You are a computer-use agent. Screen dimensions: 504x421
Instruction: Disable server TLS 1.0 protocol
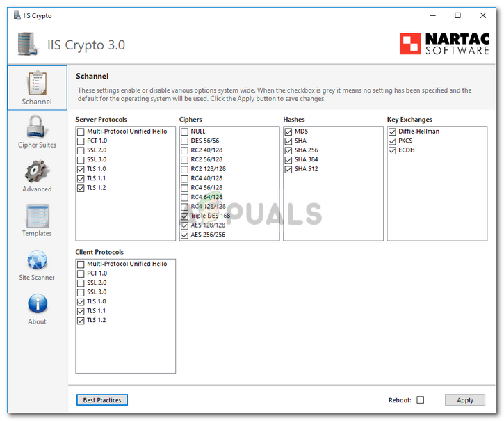click(81, 169)
